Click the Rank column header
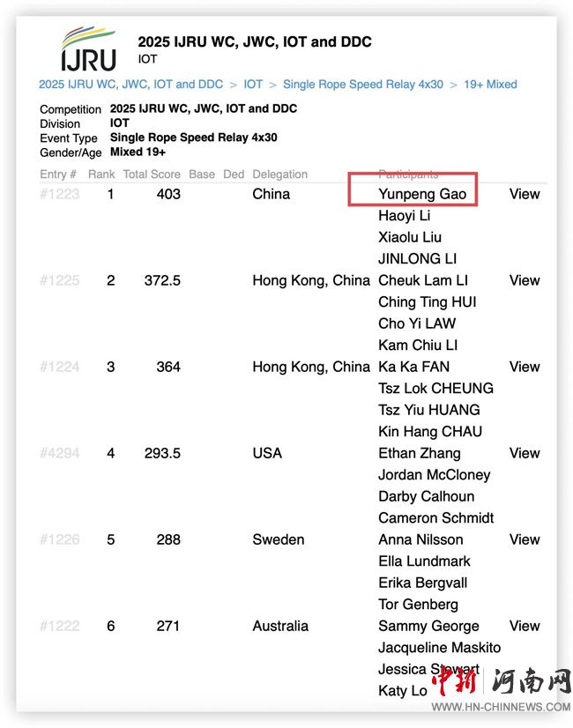This screenshot has width=573, height=728. pos(101,175)
